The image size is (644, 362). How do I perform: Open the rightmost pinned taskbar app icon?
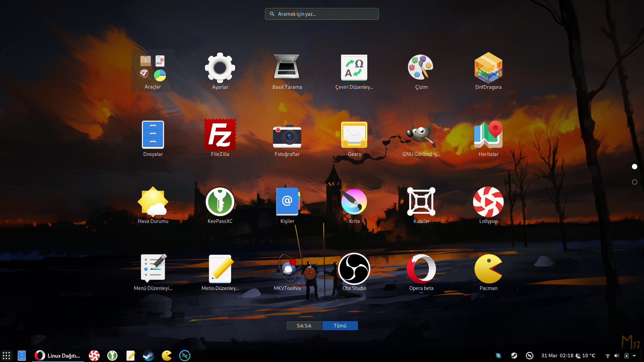click(185, 355)
